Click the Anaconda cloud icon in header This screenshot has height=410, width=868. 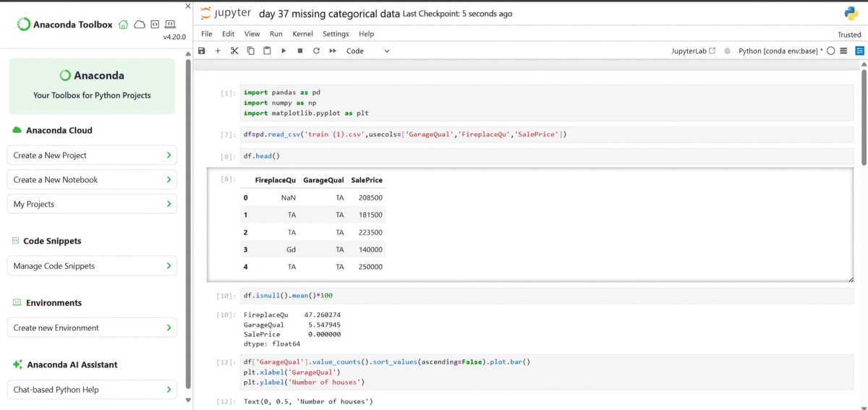point(140,25)
